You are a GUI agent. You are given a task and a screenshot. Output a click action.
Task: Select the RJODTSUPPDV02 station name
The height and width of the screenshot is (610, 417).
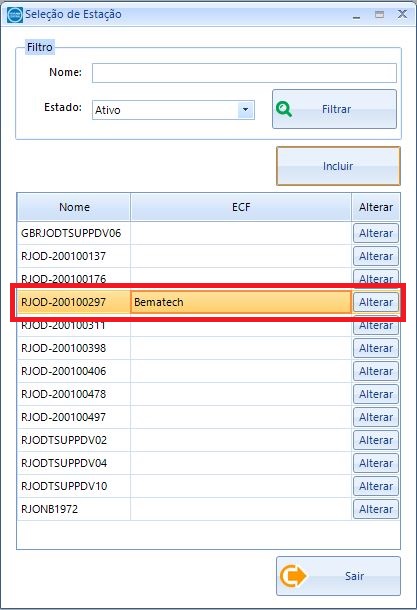point(64,440)
